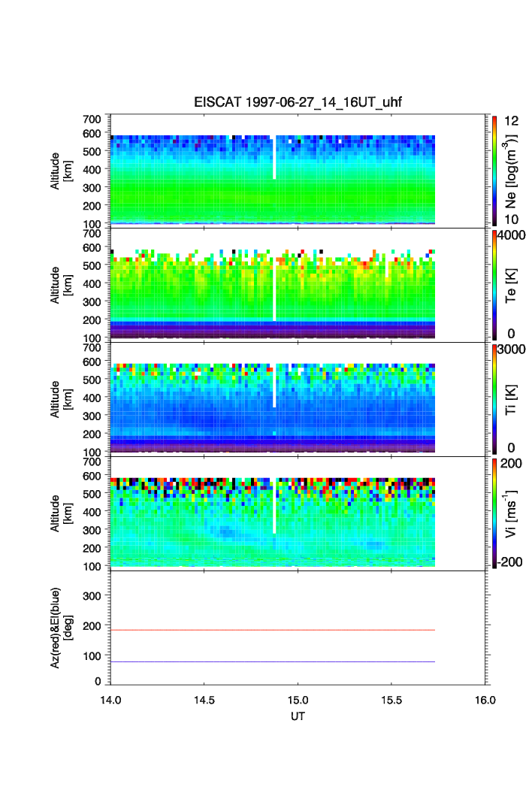
Task: Click the 15.0 tick on the UT axis
Action: point(298,700)
